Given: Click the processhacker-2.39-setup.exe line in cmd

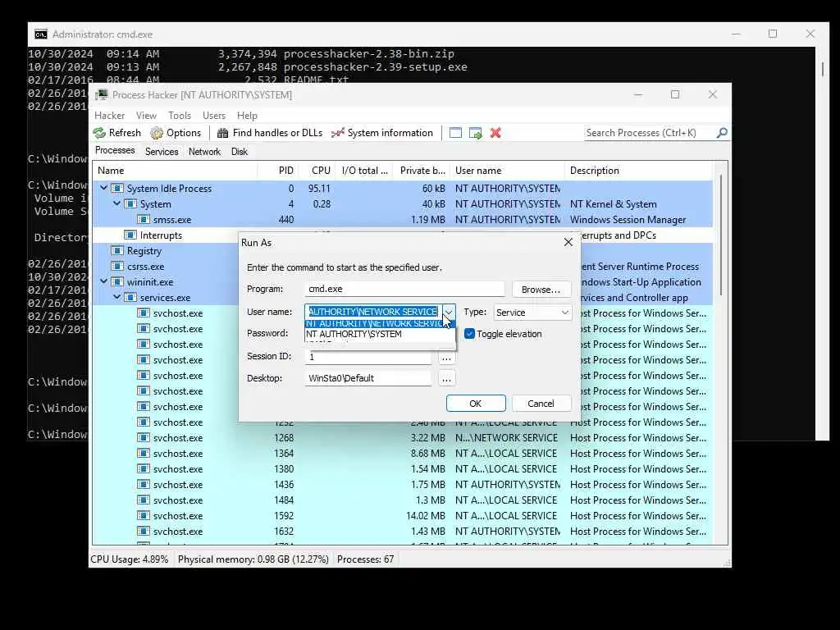Looking at the screenshot, I should pos(248,67).
